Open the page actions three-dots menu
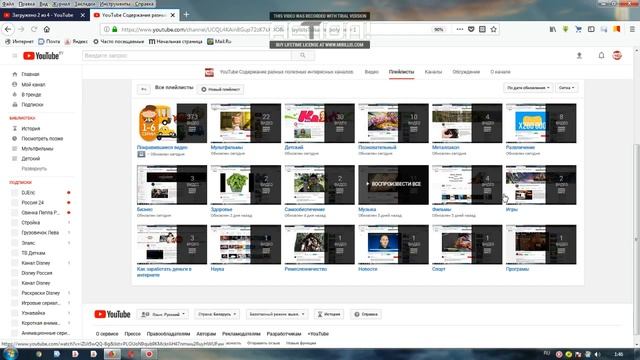The height and width of the screenshot is (360, 640). coord(460,29)
